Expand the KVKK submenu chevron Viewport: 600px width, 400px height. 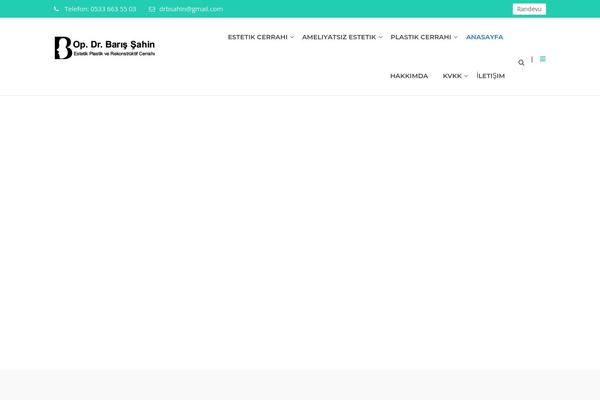[x=466, y=76]
